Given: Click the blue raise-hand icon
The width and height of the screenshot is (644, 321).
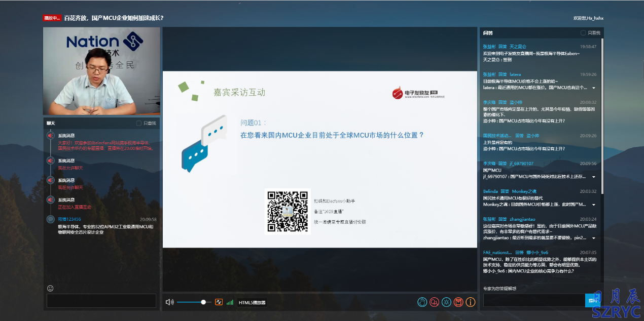Looking at the screenshot, I should (422, 302).
